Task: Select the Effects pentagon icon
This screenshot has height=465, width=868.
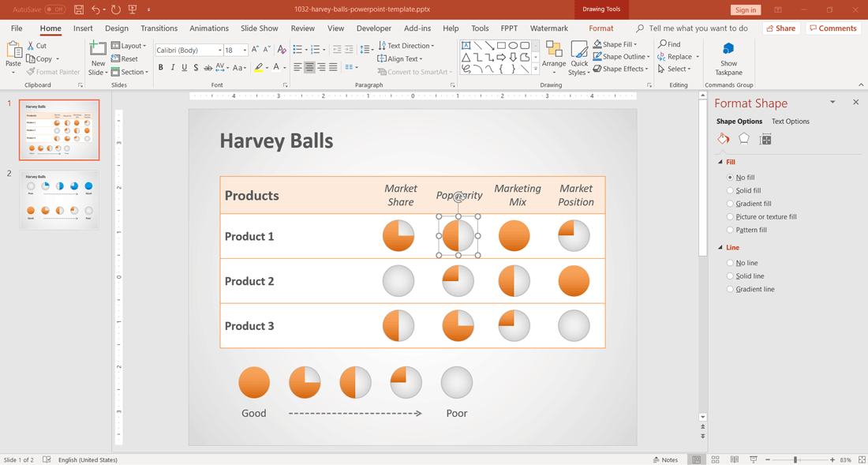Action: click(x=744, y=139)
